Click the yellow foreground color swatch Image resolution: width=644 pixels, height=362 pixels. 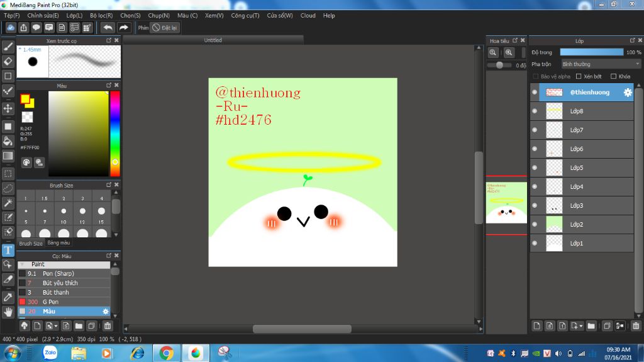[x=25, y=99]
